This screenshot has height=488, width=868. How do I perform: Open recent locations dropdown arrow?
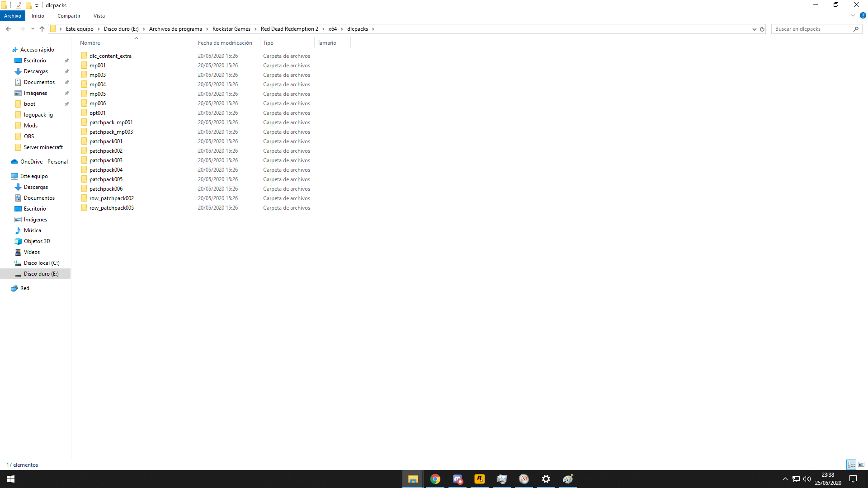[33, 29]
